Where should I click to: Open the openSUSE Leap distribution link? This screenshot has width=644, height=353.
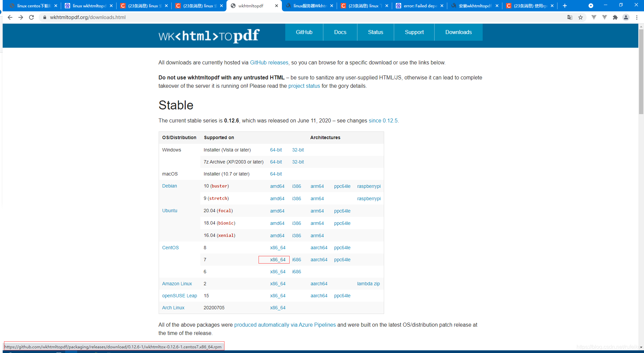tap(179, 296)
